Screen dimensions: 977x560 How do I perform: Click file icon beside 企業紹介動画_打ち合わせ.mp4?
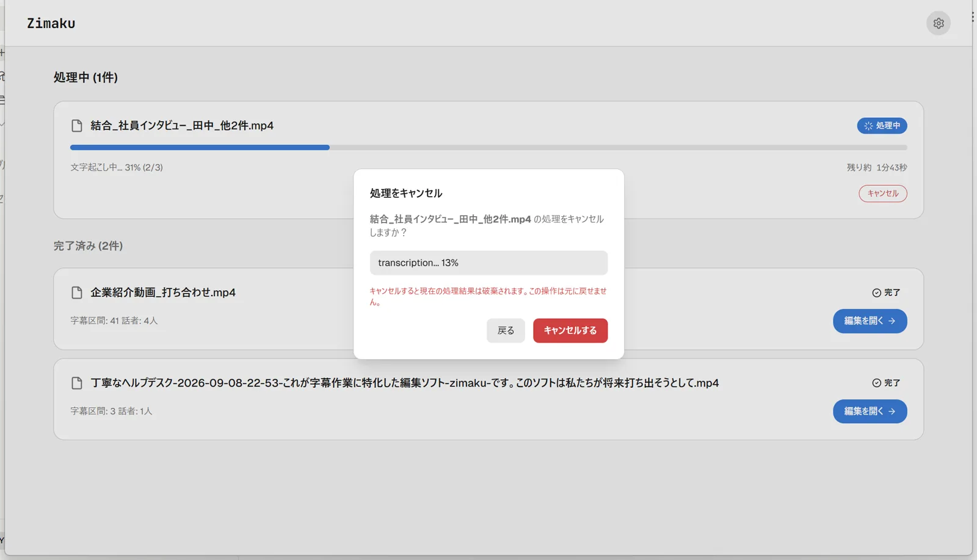pos(77,293)
